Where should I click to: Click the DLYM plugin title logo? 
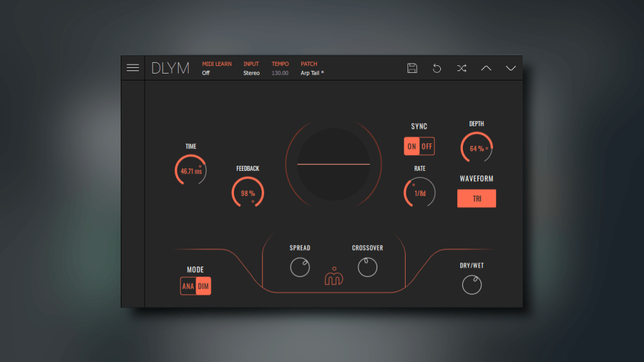tap(170, 69)
